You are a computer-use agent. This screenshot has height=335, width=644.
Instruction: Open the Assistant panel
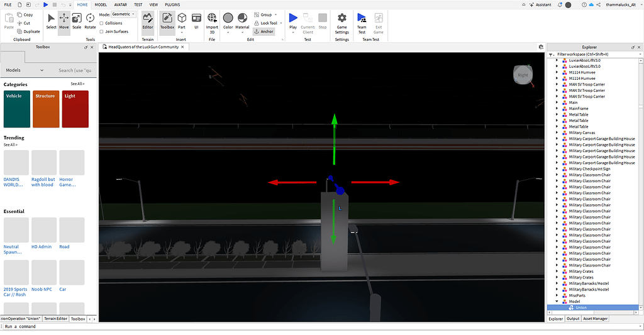tap(540, 5)
